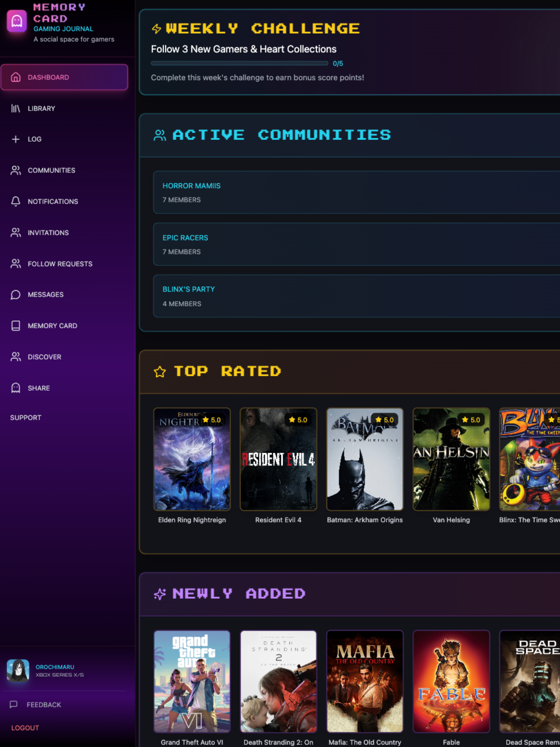Click the Log plus icon
The height and width of the screenshot is (747, 560).
(x=15, y=139)
